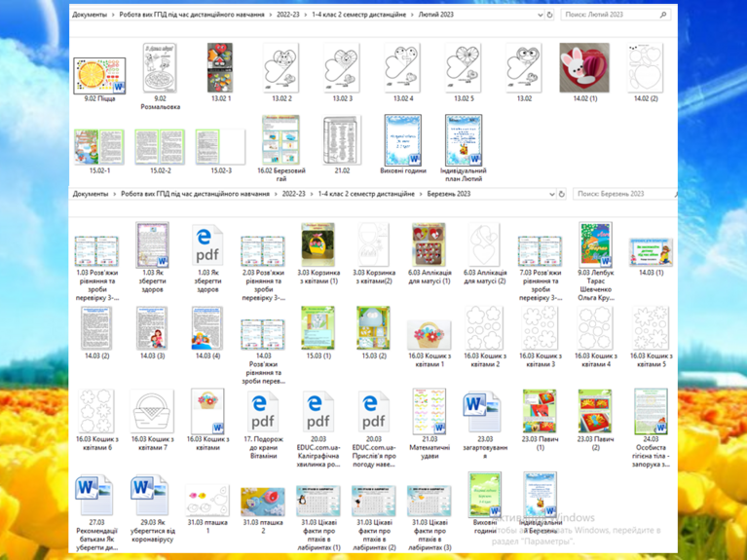Open 16.03 Кошик з квітами Word document
This screenshot has width=747, height=560.
pos(207,411)
